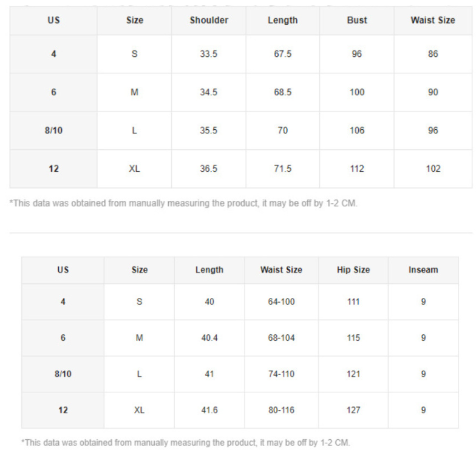The width and height of the screenshot is (476, 458).
Task: Click the Inseam column header
Action: click(x=423, y=270)
